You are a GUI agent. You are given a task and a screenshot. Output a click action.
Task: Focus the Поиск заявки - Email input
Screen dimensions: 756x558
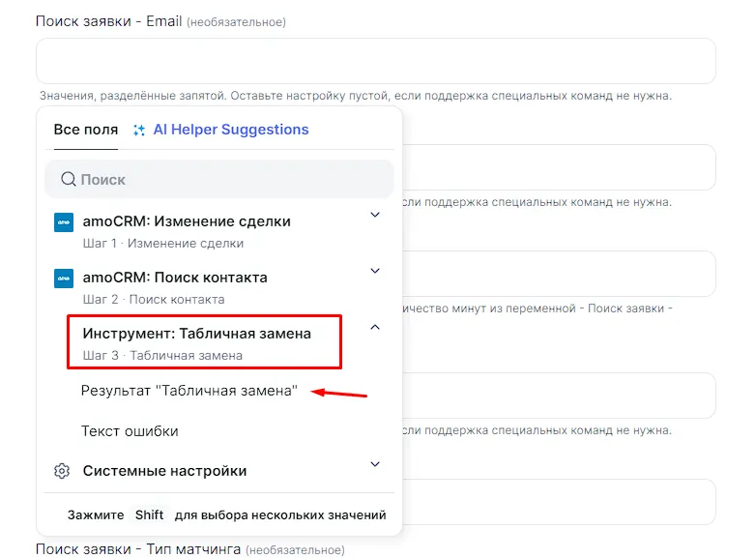pyautogui.click(x=375, y=61)
